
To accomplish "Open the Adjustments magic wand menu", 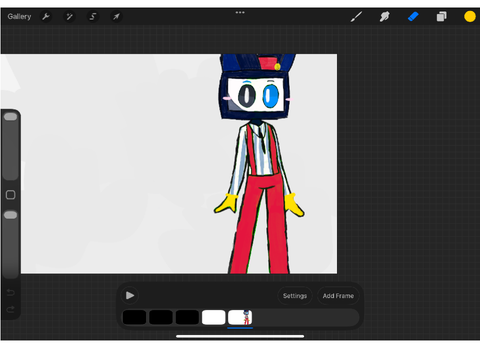I will click(69, 16).
